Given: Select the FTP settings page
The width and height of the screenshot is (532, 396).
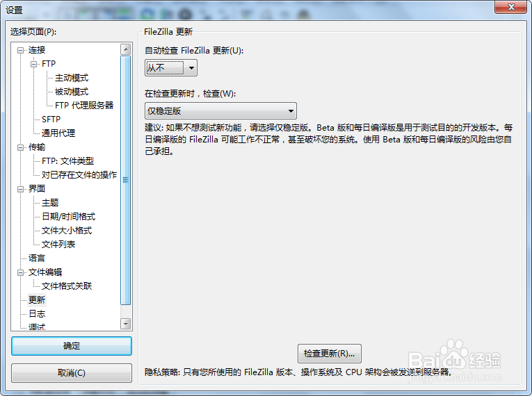Looking at the screenshot, I should click(x=49, y=64).
